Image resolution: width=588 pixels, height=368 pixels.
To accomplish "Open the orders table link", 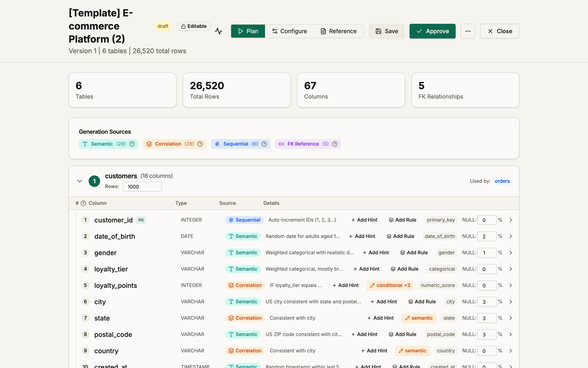I will click(x=502, y=181).
